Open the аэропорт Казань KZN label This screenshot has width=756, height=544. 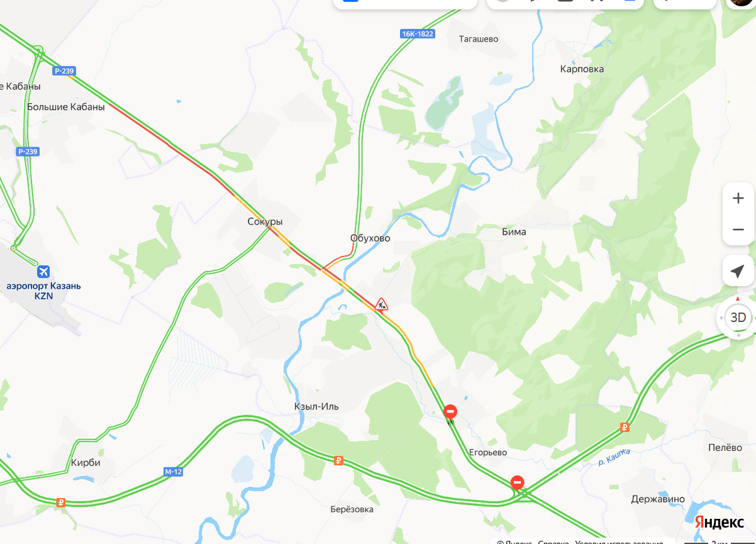43,291
